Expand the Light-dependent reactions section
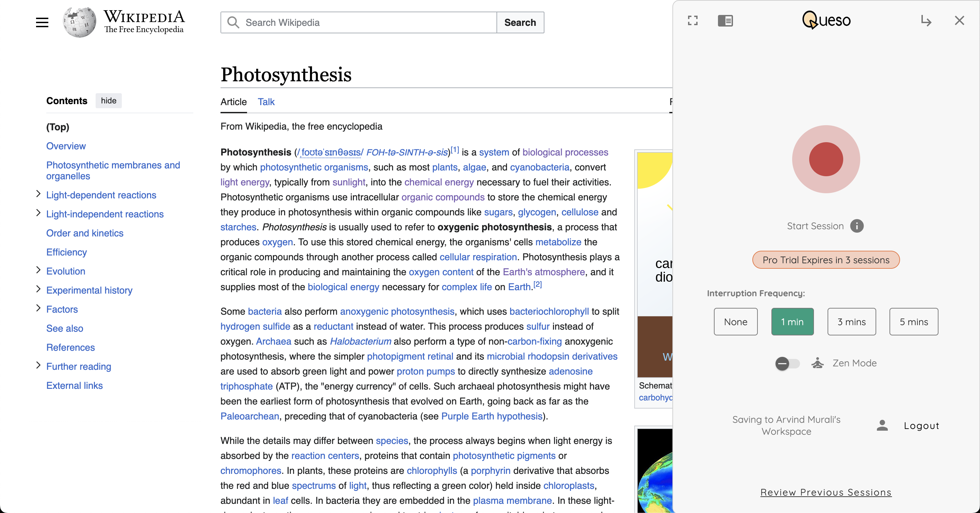 [x=38, y=194]
